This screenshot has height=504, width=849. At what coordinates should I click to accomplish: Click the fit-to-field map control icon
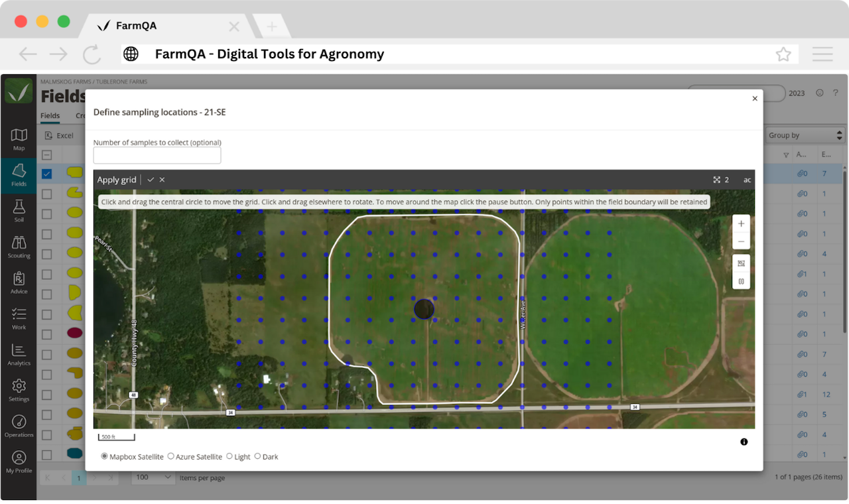click(x=741, y=263)
